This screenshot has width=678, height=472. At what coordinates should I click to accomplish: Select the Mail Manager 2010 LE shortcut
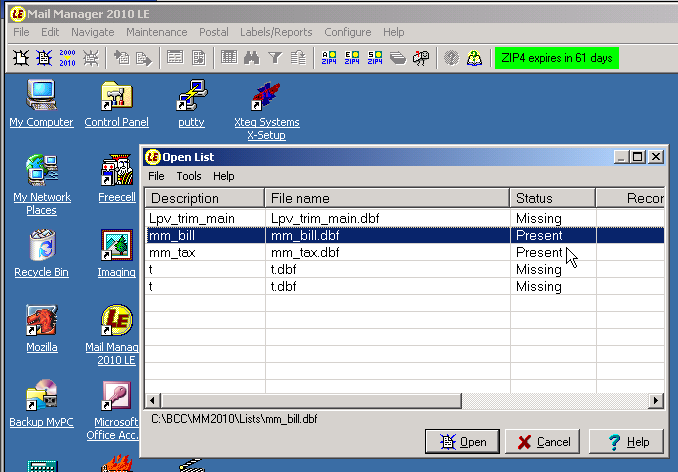(113, 335)
